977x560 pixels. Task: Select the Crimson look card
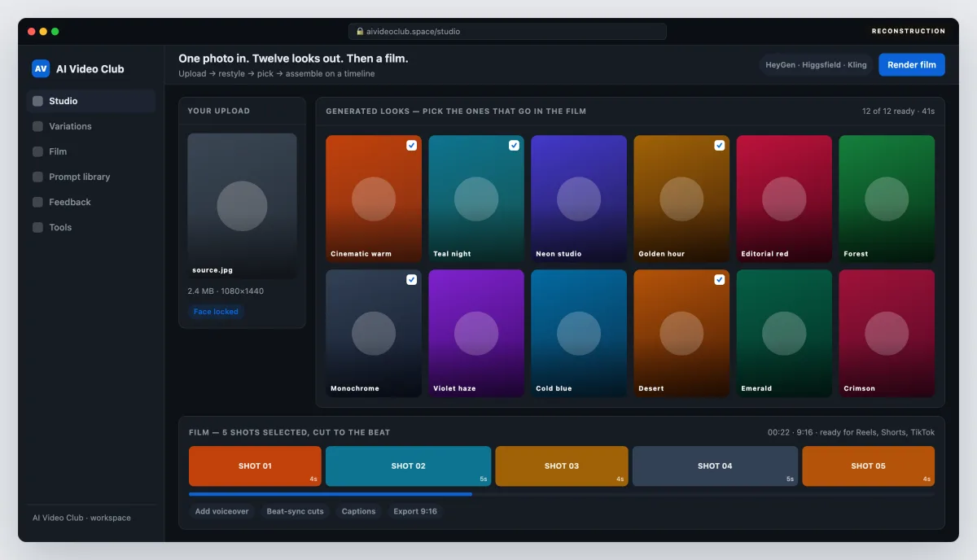pos(887,333)
